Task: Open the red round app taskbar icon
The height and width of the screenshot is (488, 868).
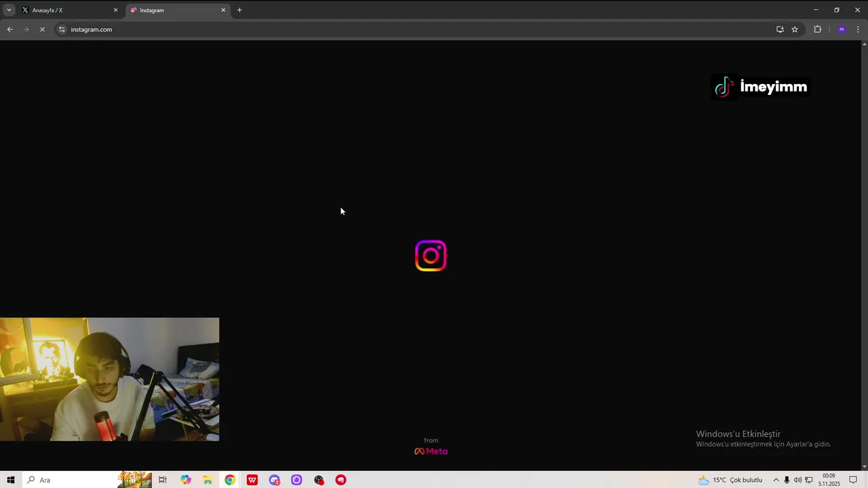Action: [x=341, y=480]
